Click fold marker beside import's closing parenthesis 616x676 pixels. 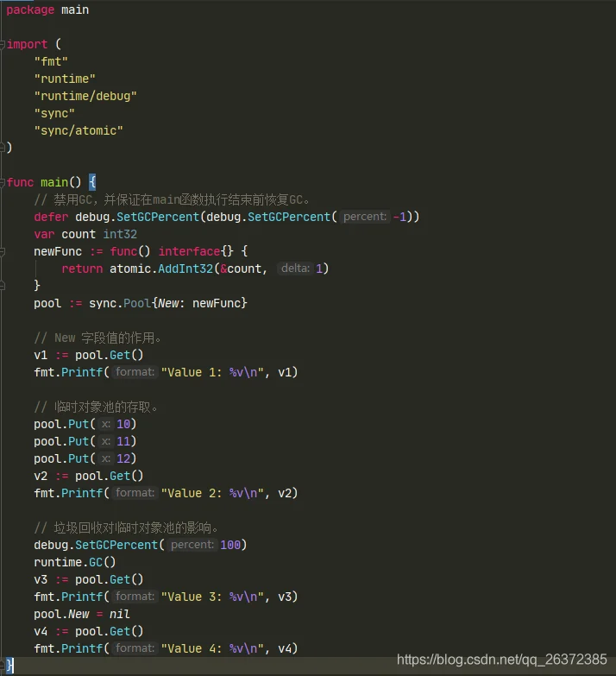click(3, 148)
